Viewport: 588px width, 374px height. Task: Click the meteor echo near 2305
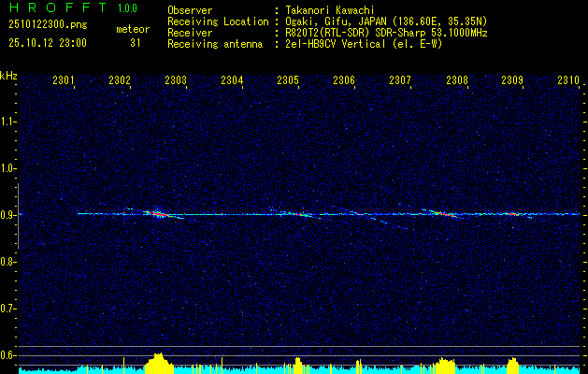[x=299, y=214]
